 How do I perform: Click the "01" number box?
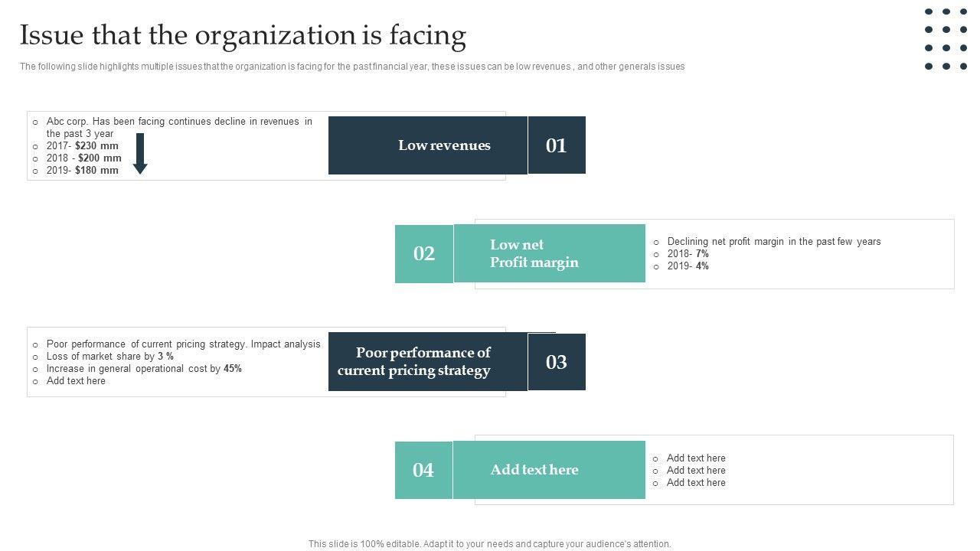[x=557, y=145]
